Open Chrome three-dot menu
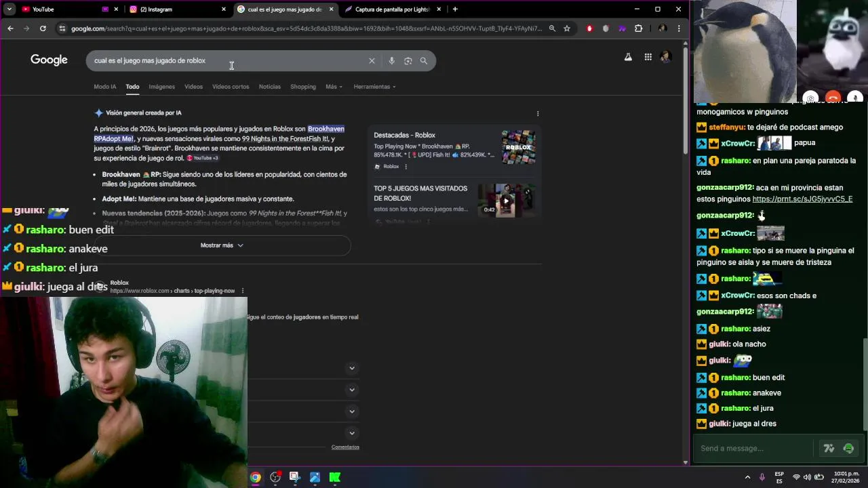The width and height of the screenshot is (868, 488). point(679,28)
